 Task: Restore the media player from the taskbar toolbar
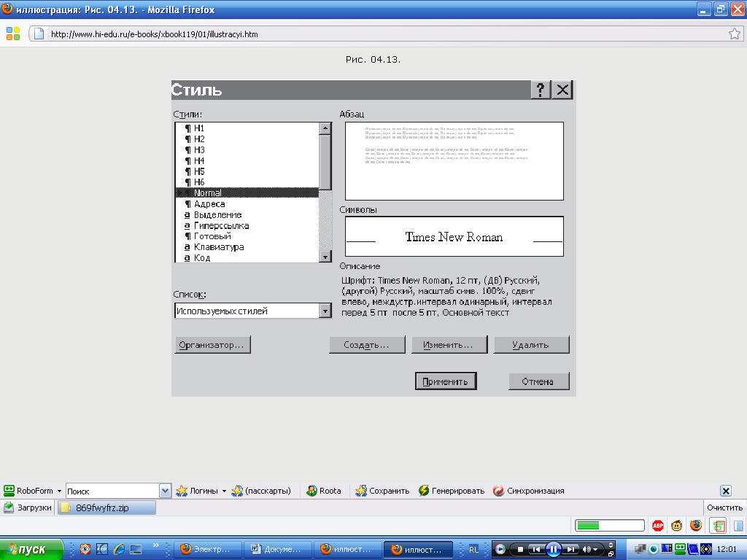(611, 554)
